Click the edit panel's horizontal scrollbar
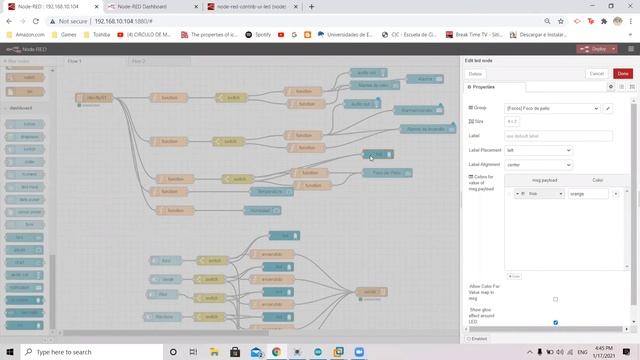This screenshot has height=360, width=640. pos(546,329)
